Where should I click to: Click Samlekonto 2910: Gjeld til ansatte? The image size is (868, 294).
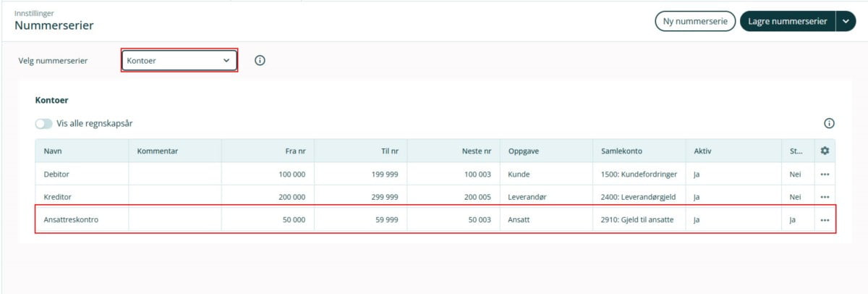point(637,220)
